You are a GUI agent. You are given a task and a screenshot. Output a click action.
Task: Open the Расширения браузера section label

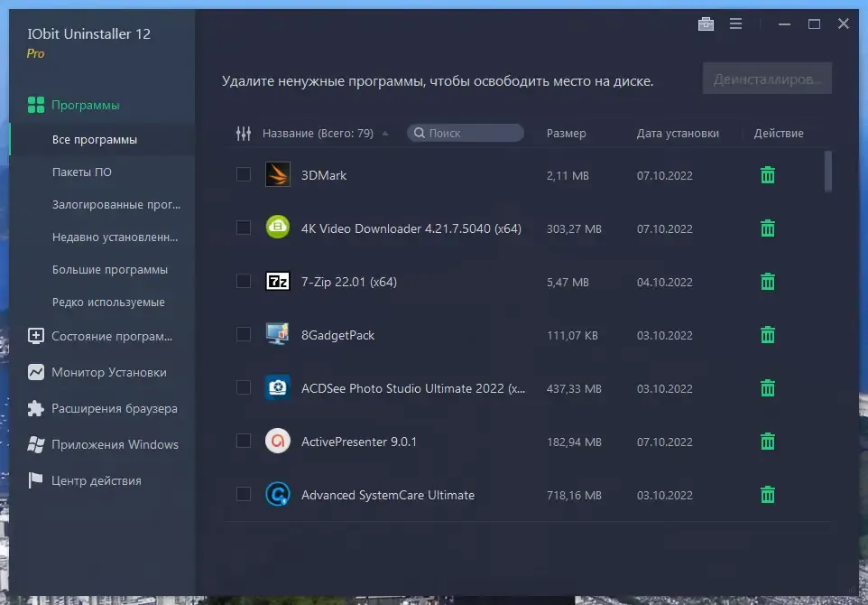click(x=115, y=408)
